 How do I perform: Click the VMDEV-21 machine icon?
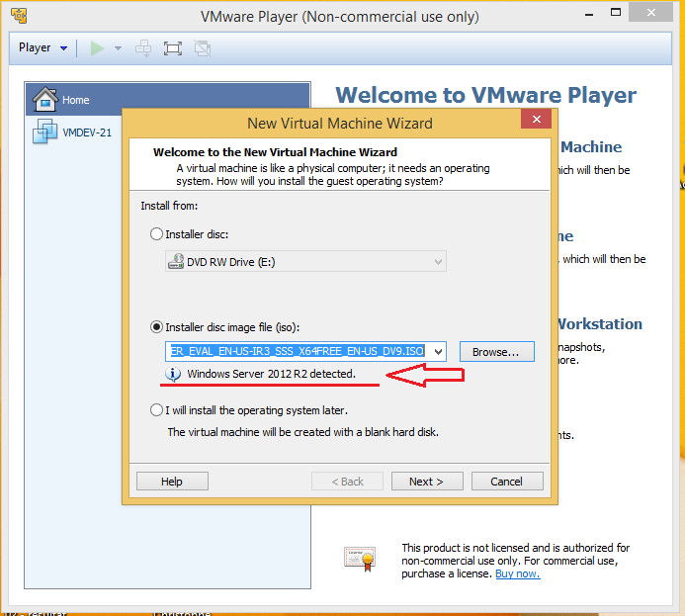tap(44, 132)
